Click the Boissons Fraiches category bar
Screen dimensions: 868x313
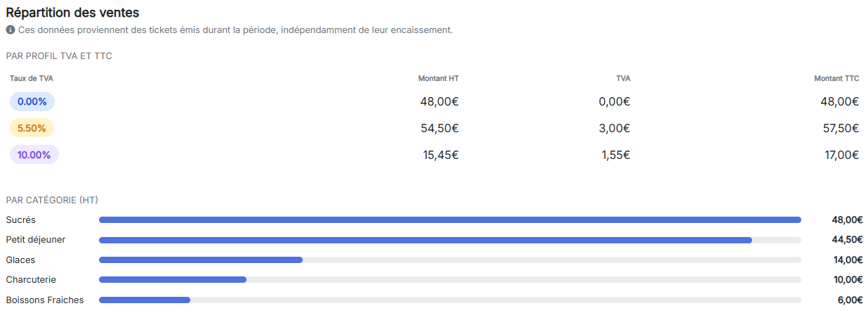pos(450,300)
